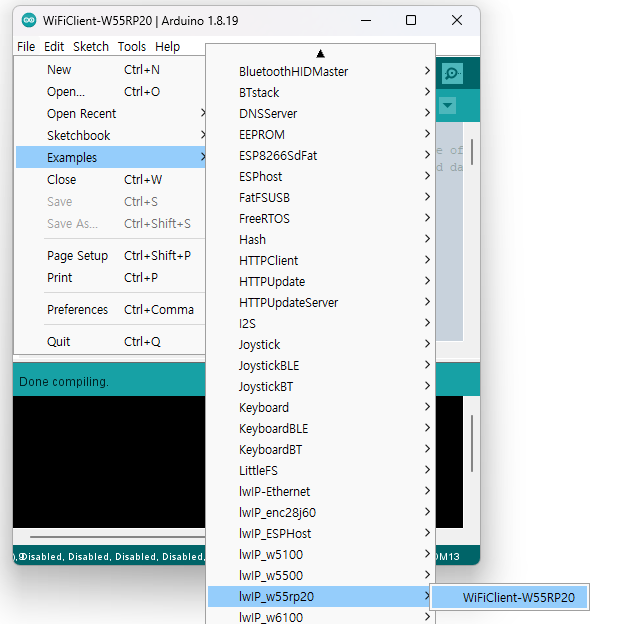The width and height of the screenshot is (617, 624).
Task: Click Page Setup menu item
Action: coord(110,255)
